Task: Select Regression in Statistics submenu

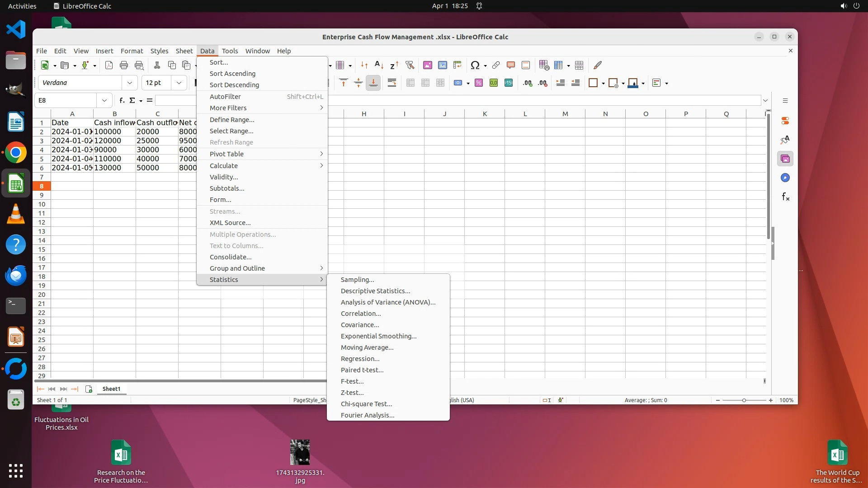Action: [x=360, y=359]
